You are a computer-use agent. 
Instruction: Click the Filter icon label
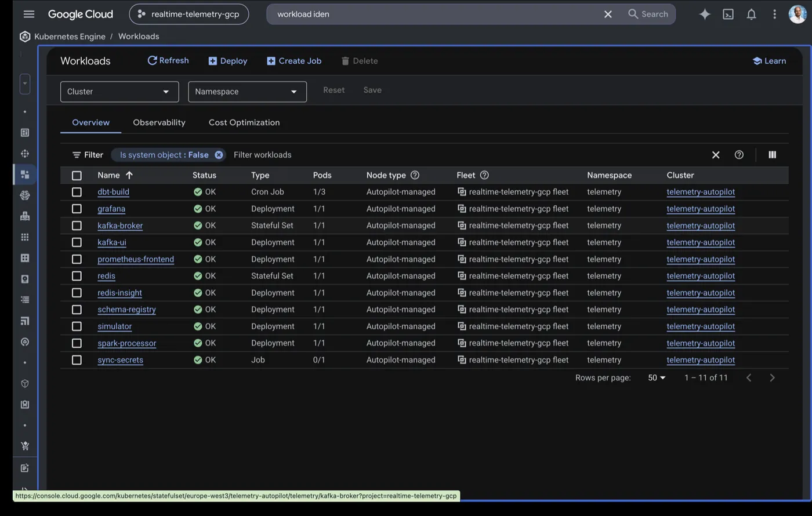tap(88, 155)
